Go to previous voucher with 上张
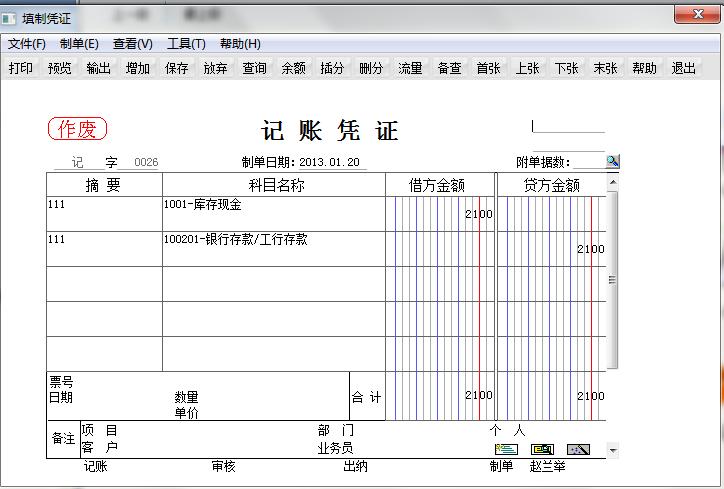Image resolution: width=724 pixels, height=489 pixels. pyautogui.click(x=527, y=68)
